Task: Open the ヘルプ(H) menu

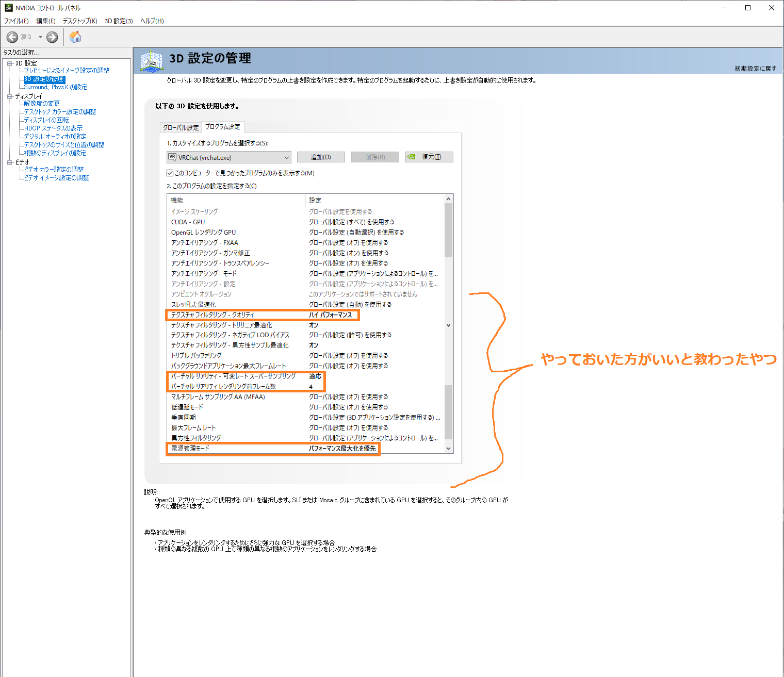Action: (152, 21)
